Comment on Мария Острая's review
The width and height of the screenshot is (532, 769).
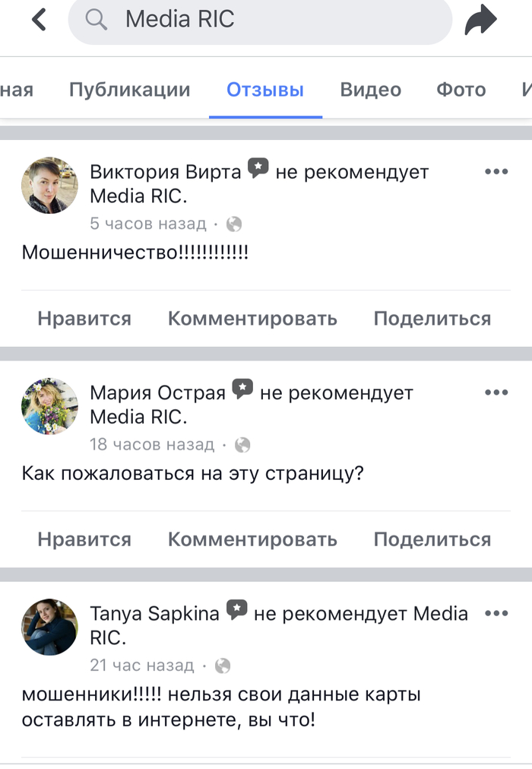(x=252, y=539)
